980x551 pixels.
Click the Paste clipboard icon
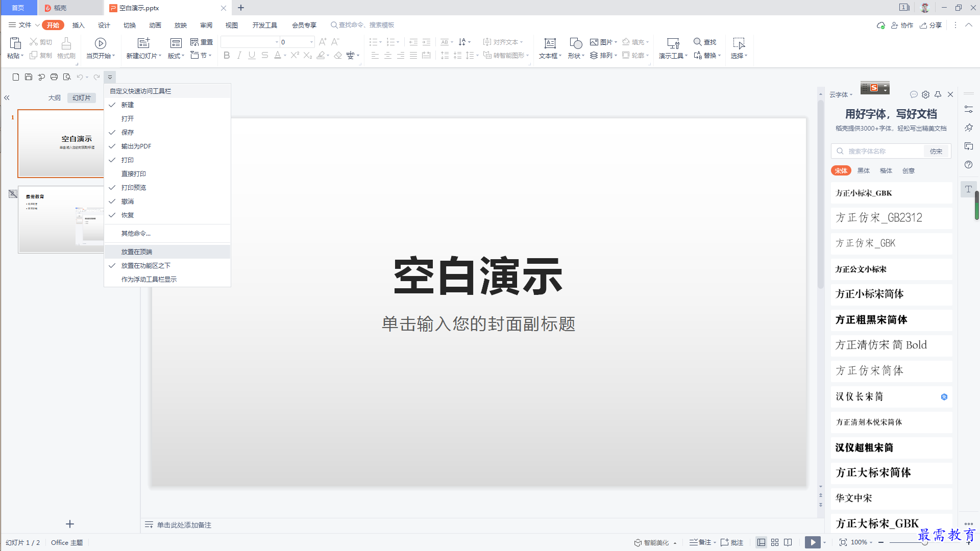pos(15,43)
